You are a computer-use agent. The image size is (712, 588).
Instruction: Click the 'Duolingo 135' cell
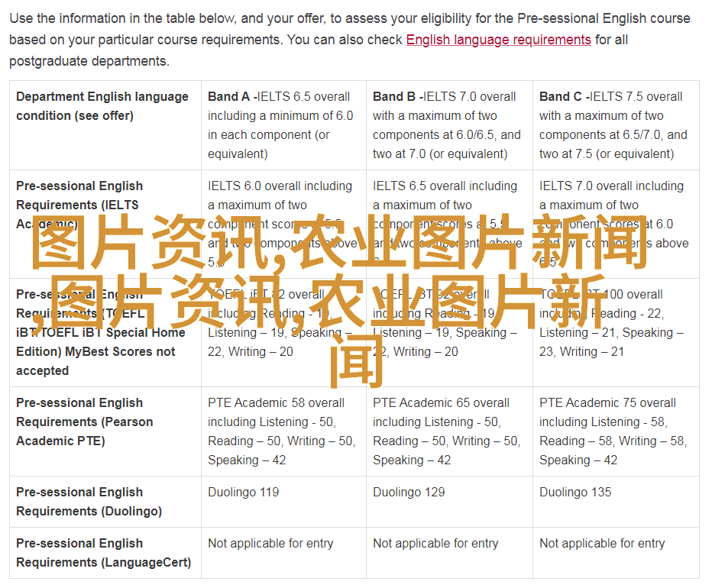(x=616, y=502)
